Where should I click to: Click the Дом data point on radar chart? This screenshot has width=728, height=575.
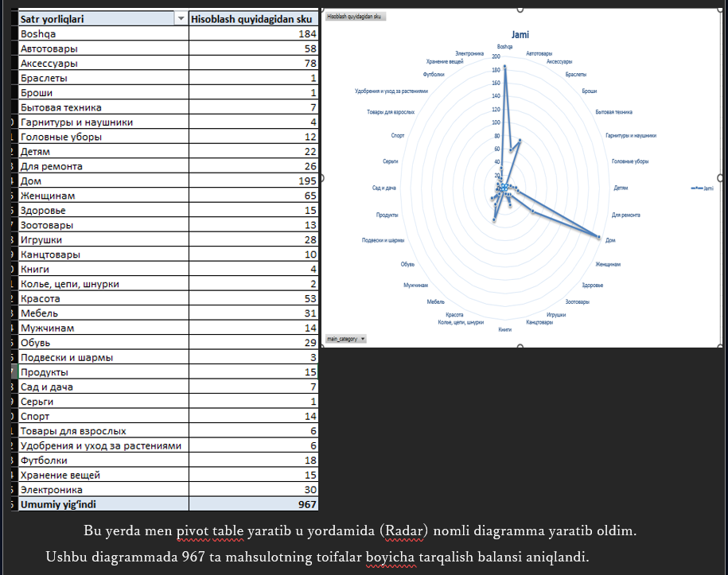pos(599,237)
